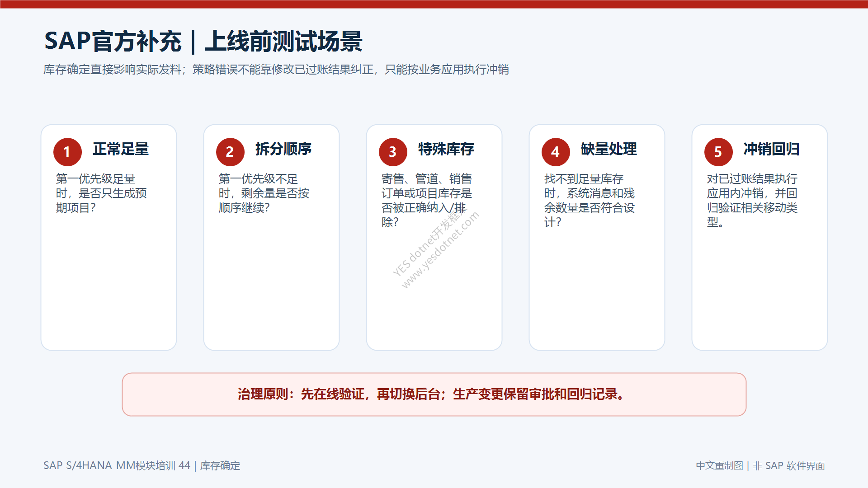Click description text starting 找不到足量库存时

(590, 201)
